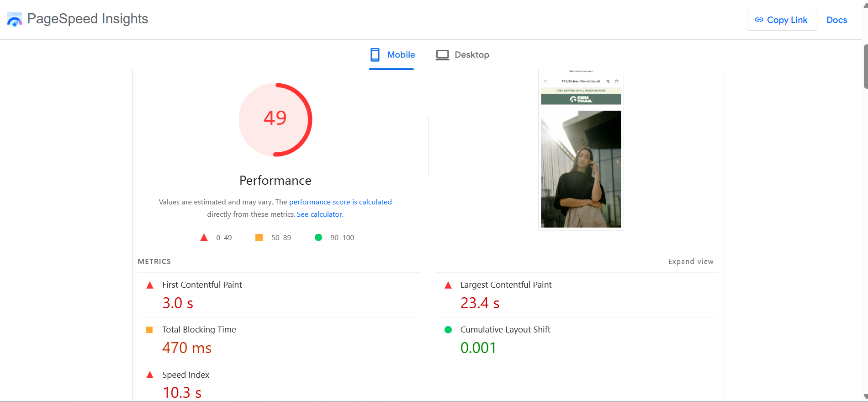Click orange square beside Total Blocking Time
The height and width of the screenshot is (402, 868).
[x=149, y=330]
